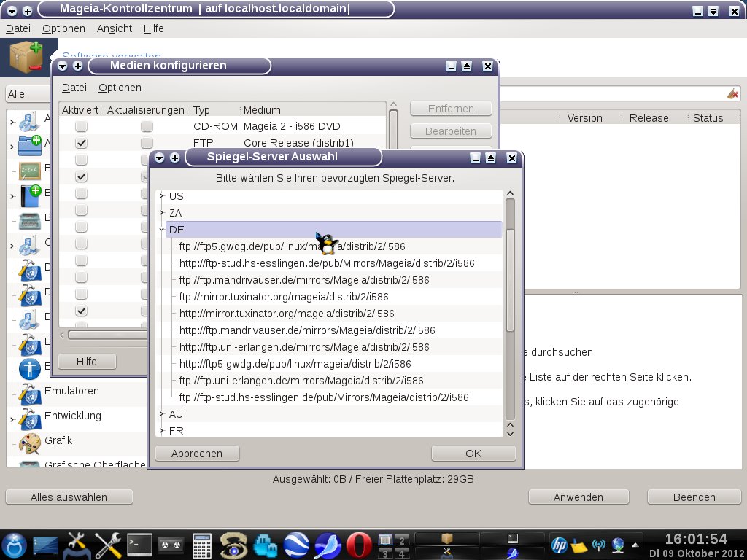The image size is (747, 560).
Task: Confirm mirror selection with OK
Action: (x=473, y=454)
